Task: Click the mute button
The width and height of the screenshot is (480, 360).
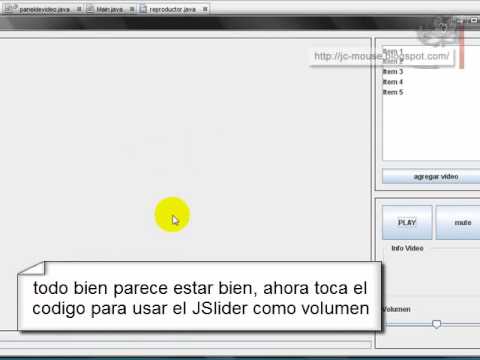Action: [x=458, y=223]
